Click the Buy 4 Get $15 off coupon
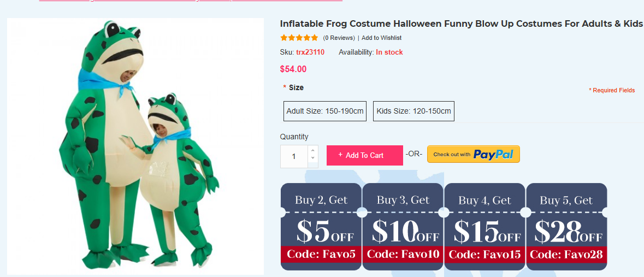 click(485, 226)
